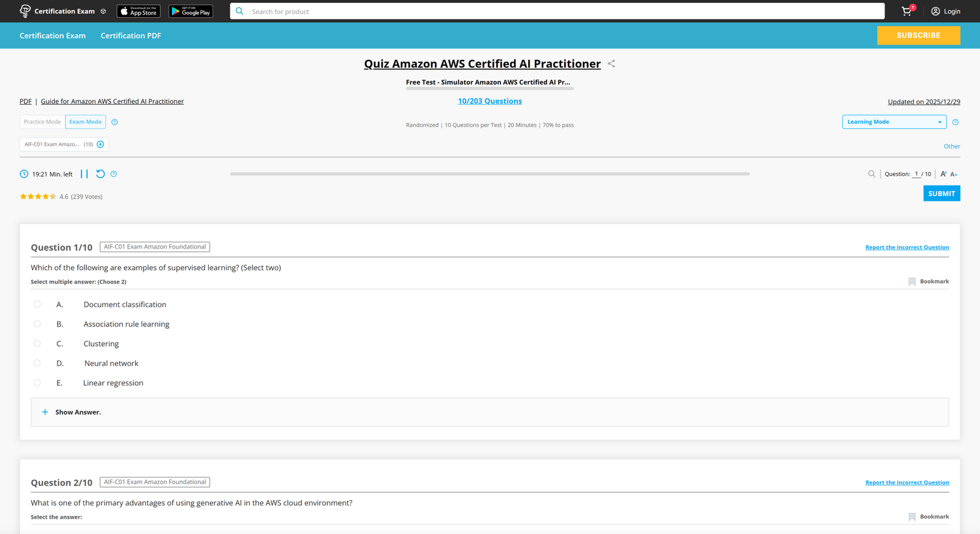Choose answer E Linear regression

pyautogui.click(x=37, y=383)
